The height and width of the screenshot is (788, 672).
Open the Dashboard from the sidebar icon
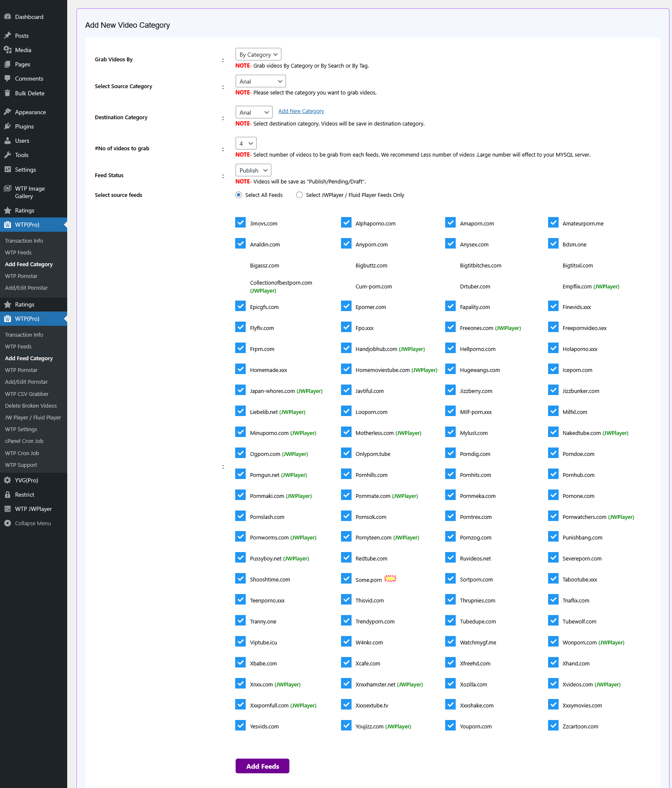click(8, 16)
